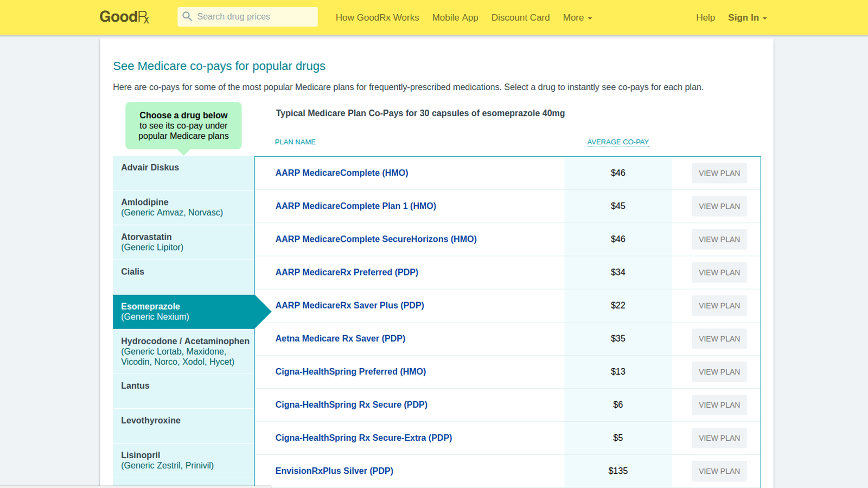This screenshot has height=488, width=868.
Task: Click the $135 co-pay value
Action: click(618, 471)
